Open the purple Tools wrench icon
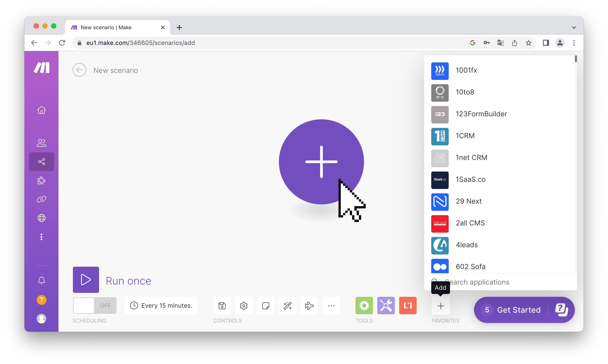This screenshot has height=364, width=608. click(386, 305)
